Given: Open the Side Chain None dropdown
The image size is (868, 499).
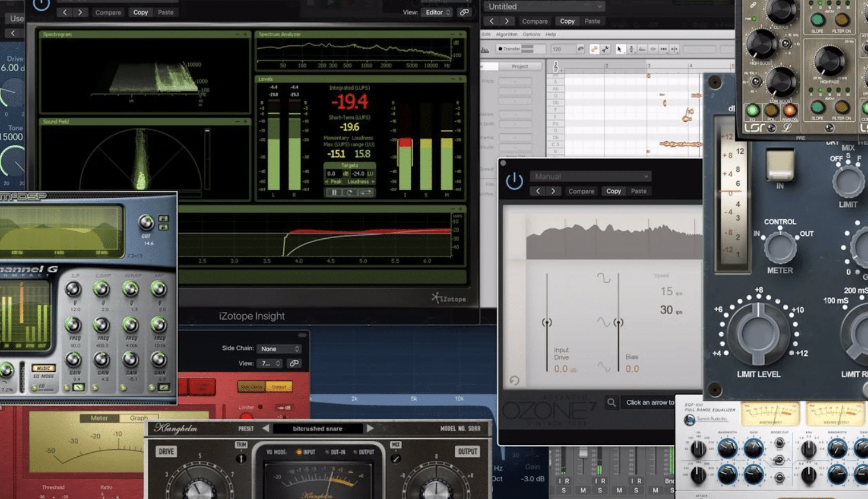Looking at the screenshot, I should coord(279,349).
